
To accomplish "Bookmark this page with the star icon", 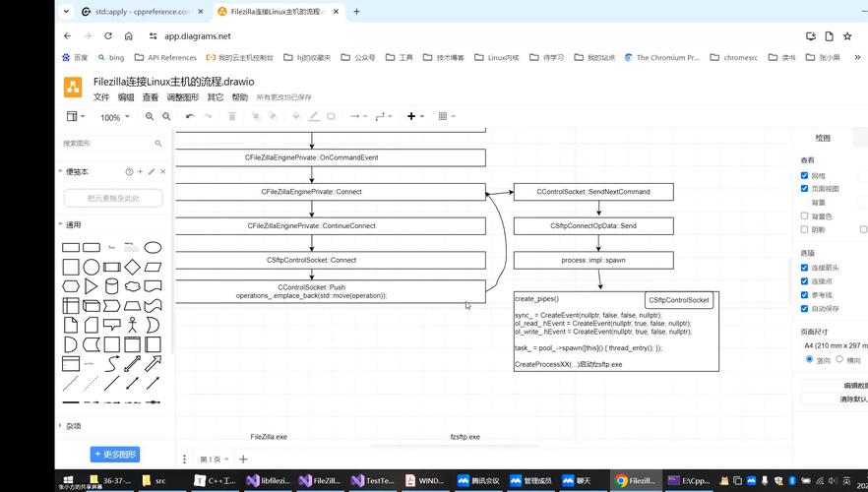I will (847, 36).
